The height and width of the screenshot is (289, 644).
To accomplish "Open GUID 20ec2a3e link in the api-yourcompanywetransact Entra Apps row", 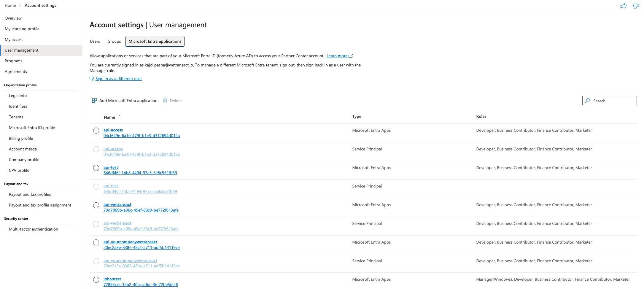I will pos(141,247).
